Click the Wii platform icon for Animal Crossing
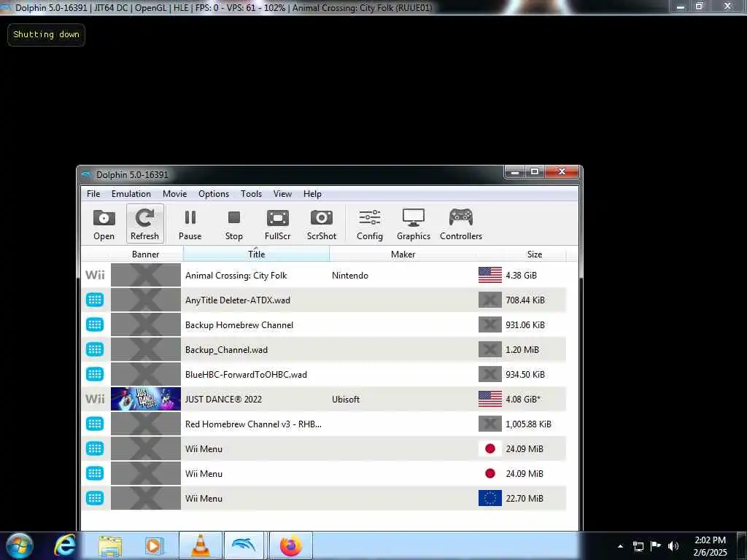Viewport: 747px width, 560px height. (95, 275)
